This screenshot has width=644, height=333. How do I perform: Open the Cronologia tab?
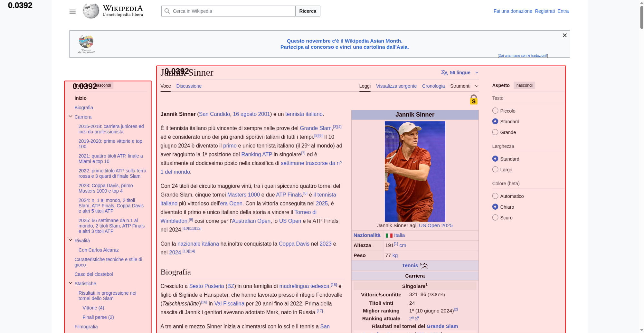pyautogui.click(x=433, y=86)
